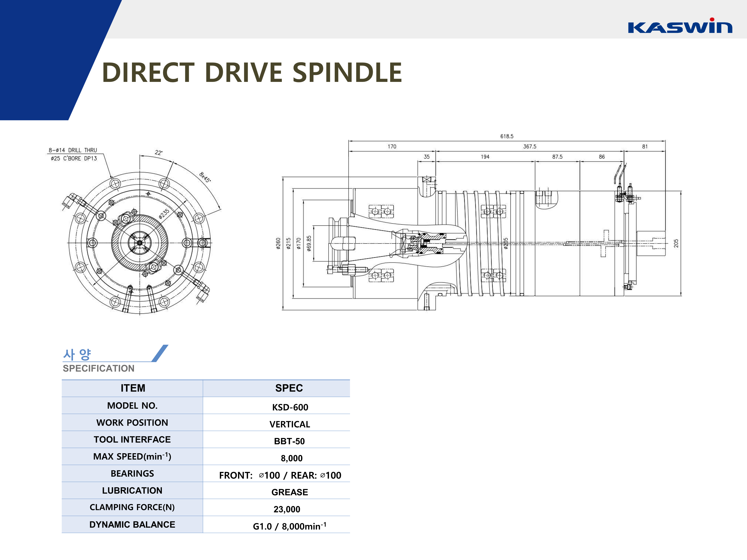
Task: Click the GREASE lubrication cell
Action: pos(289,492)
